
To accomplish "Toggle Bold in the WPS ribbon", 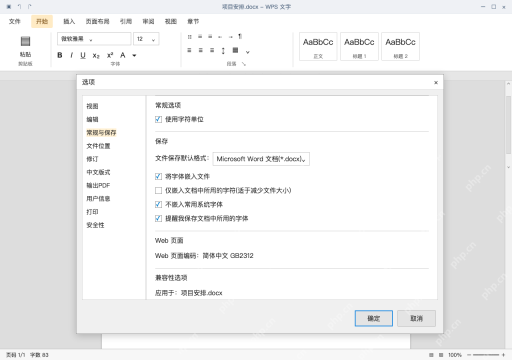I will point(60,55).
